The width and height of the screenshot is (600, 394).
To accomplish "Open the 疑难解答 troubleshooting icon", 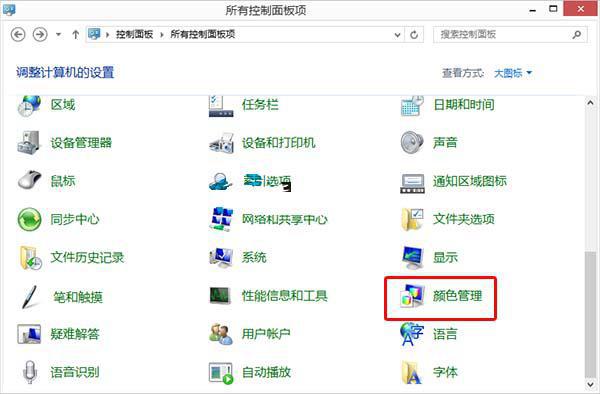I will (29, 334).
